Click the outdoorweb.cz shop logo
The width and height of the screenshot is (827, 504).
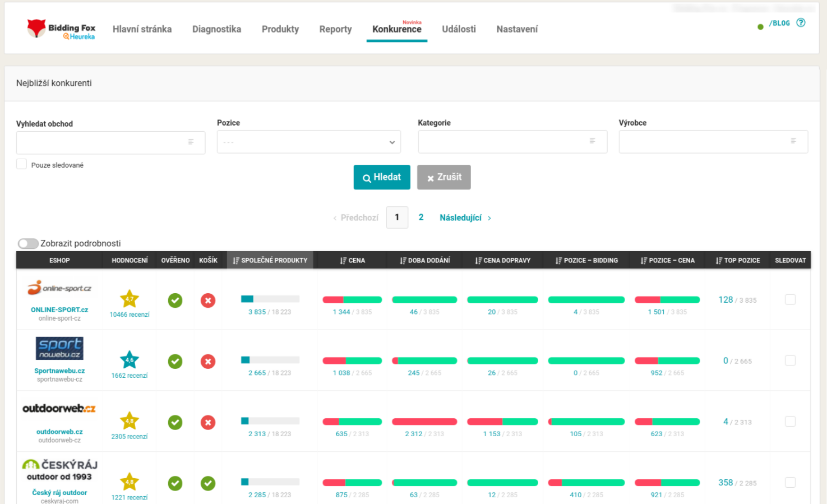pyautogui.click(x=59, y=409)
